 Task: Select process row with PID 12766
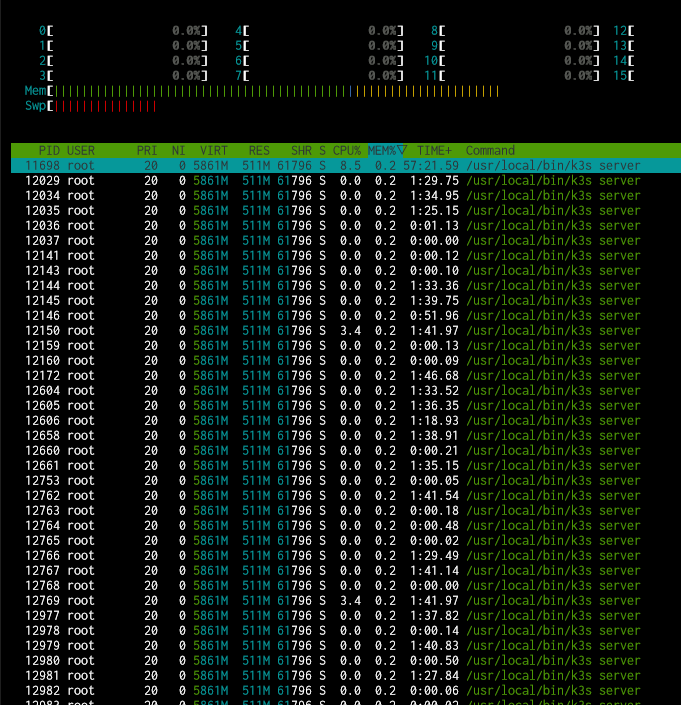(x=346, y=556)
